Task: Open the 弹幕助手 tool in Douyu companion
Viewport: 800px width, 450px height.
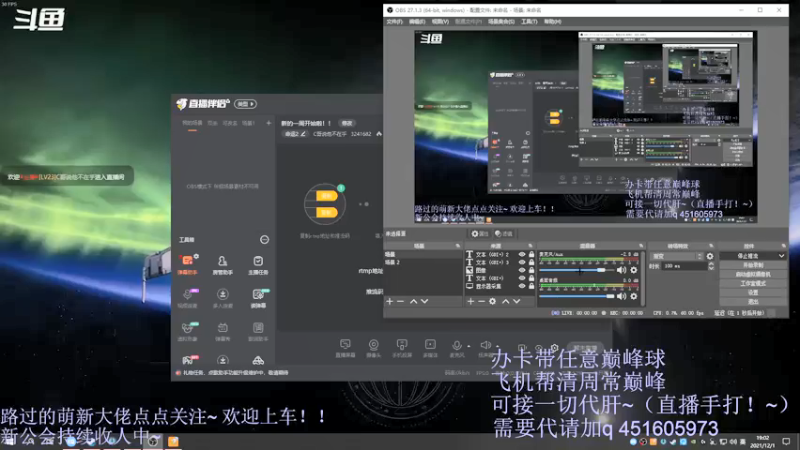Action: point(187,265)
